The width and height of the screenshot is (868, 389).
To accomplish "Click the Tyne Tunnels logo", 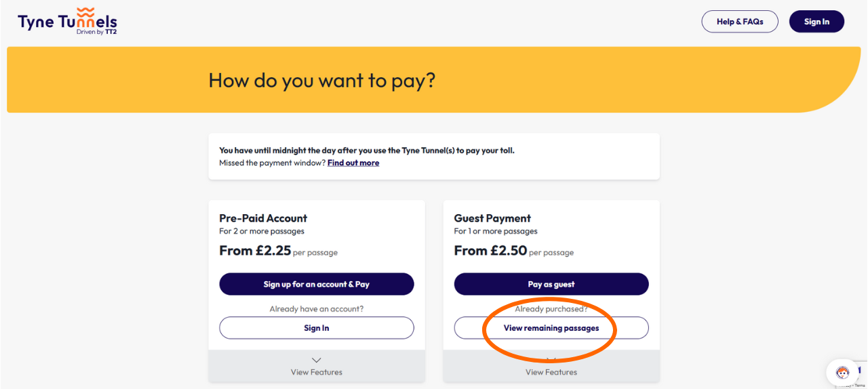I will click(x=67, y=21).
